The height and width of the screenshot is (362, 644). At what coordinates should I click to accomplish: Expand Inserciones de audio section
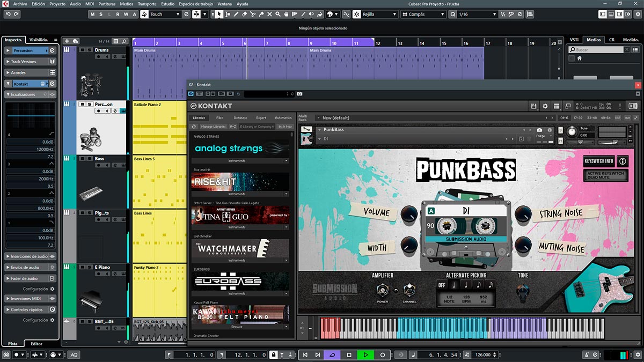(31, 256)
